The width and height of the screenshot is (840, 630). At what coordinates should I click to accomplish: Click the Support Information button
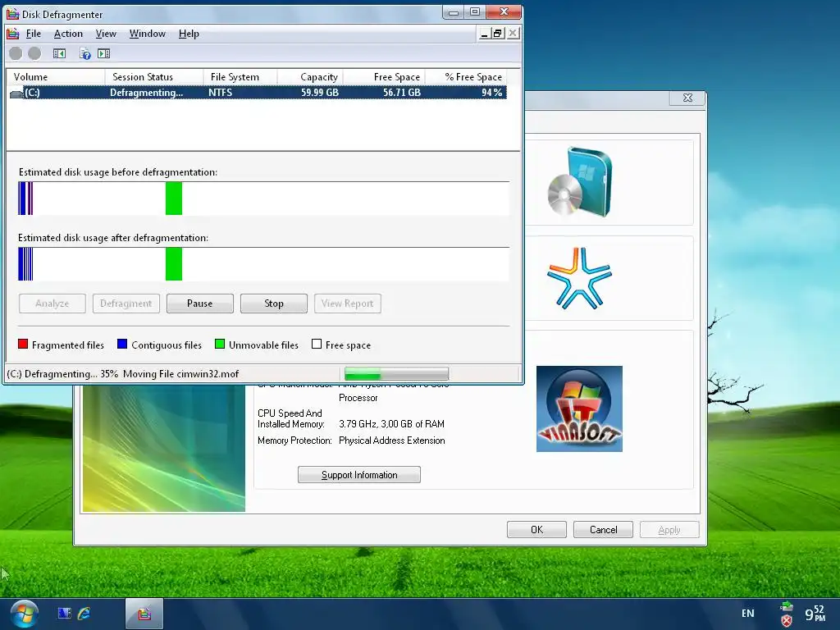[x=359, y=475]
